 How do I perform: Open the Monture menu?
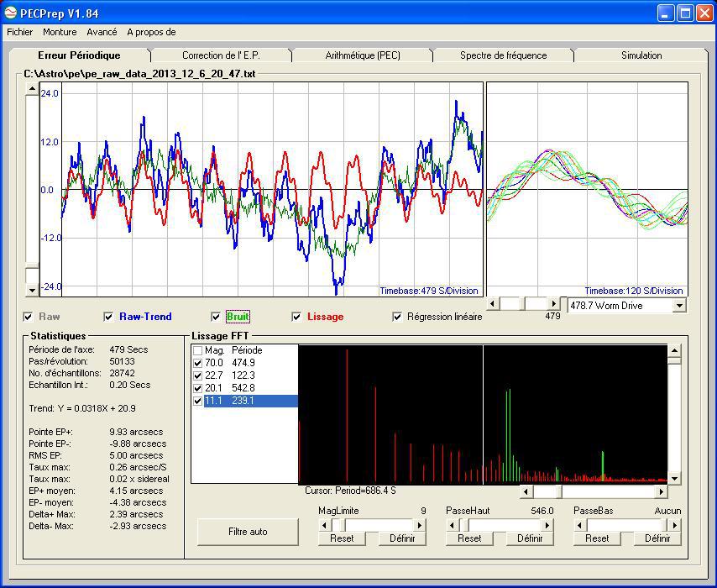click(60, 32)
